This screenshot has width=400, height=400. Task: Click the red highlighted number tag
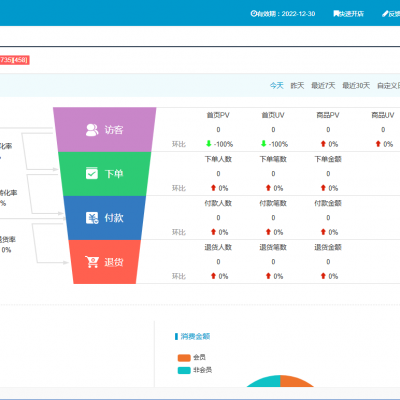(x=14, y=60)
